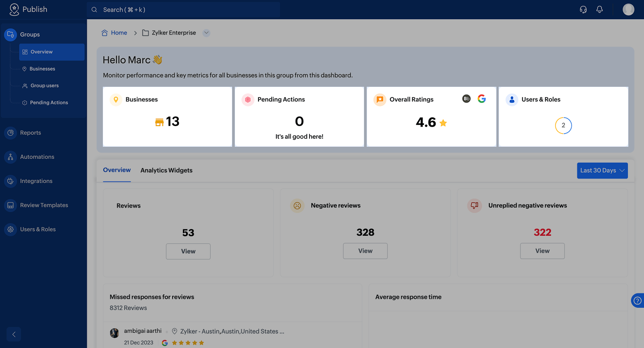Viewport: 644px width, 348px height.
Task: Open the help question mark icon
Action: (x=638, y=301)
